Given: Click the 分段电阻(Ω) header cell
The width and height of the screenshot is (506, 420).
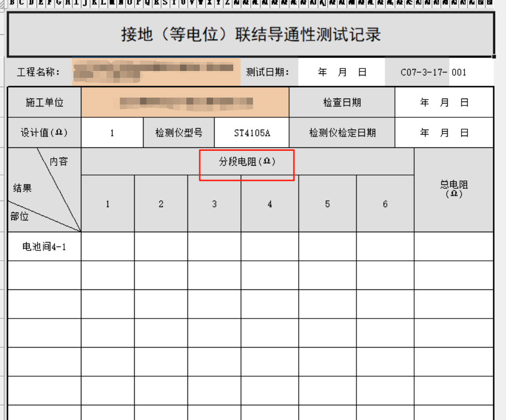Looking at the screenshot, I should click(248, 161).
